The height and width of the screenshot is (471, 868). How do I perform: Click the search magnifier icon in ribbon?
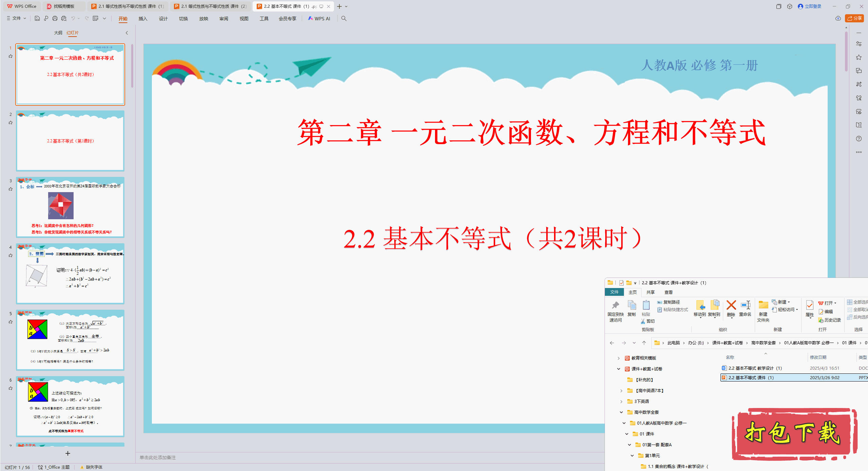pyautogui.click(x=344, y=19)
